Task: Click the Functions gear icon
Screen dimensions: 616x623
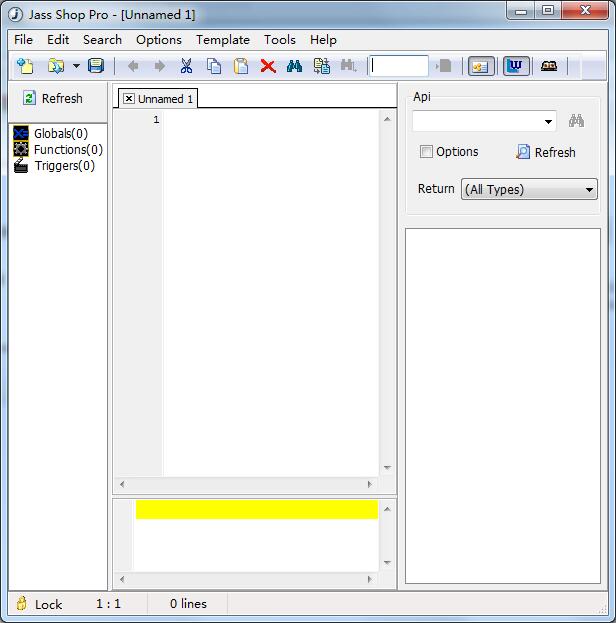Action: click(x=21, y=149)
